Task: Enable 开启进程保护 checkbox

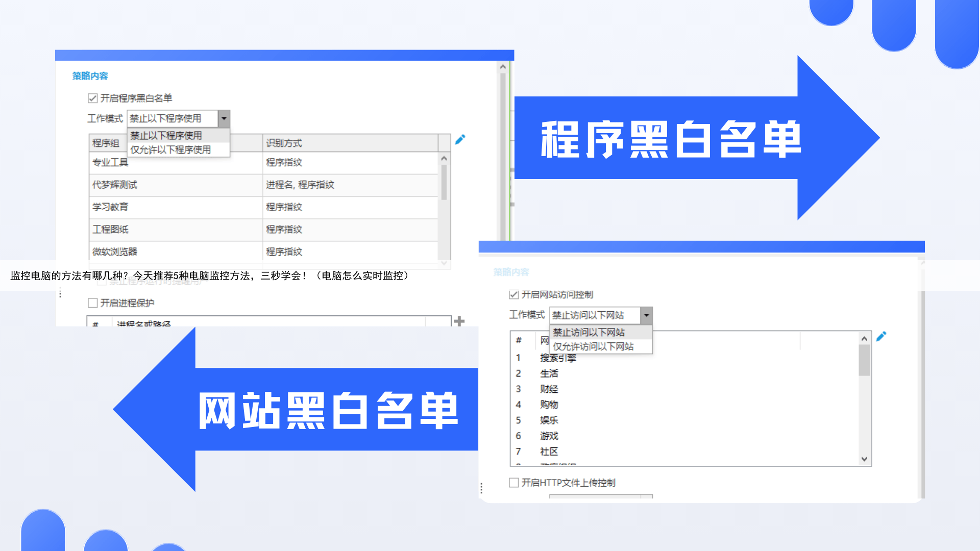Action: pyautogui.click(x=92, y=303)
